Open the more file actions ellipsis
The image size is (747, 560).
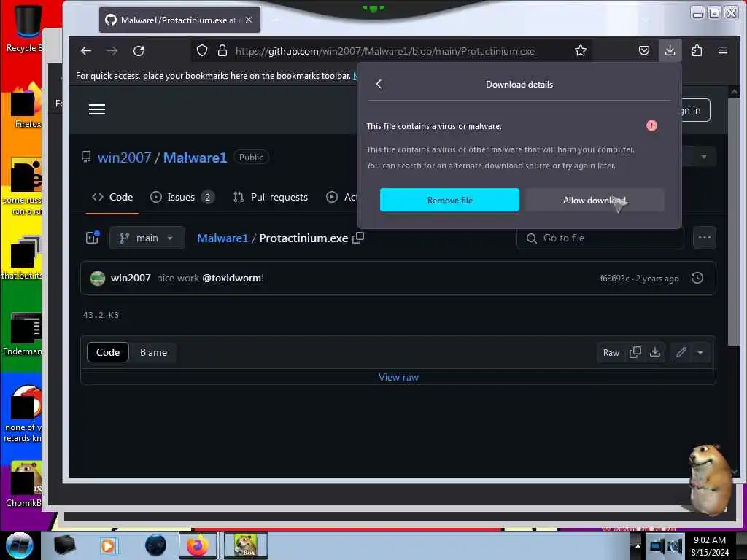tap(704, 238)
